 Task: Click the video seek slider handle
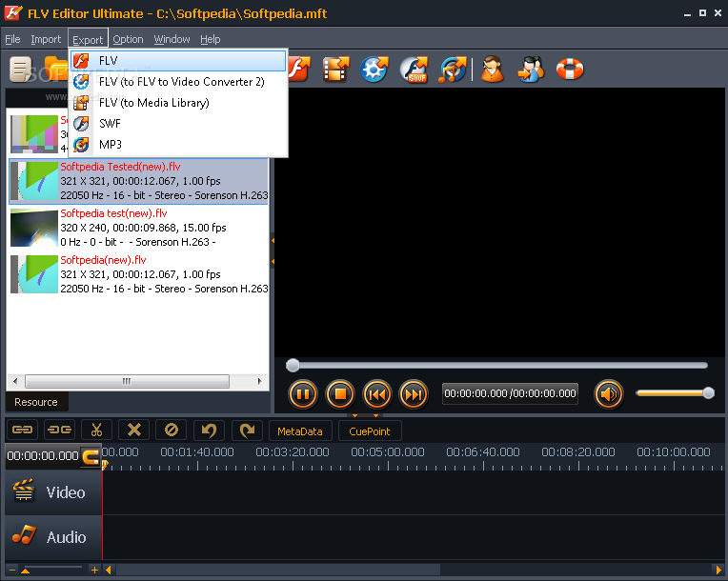293,365
